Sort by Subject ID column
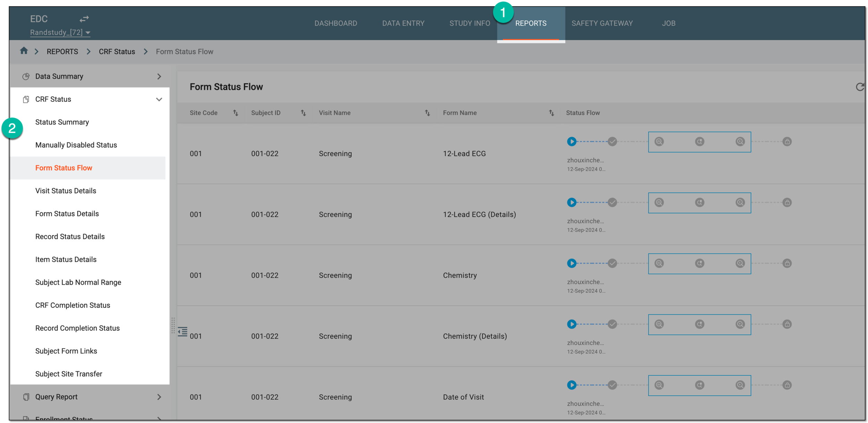Image resolution: width=868 pixels, height=423 pixels. click(303, 113)
